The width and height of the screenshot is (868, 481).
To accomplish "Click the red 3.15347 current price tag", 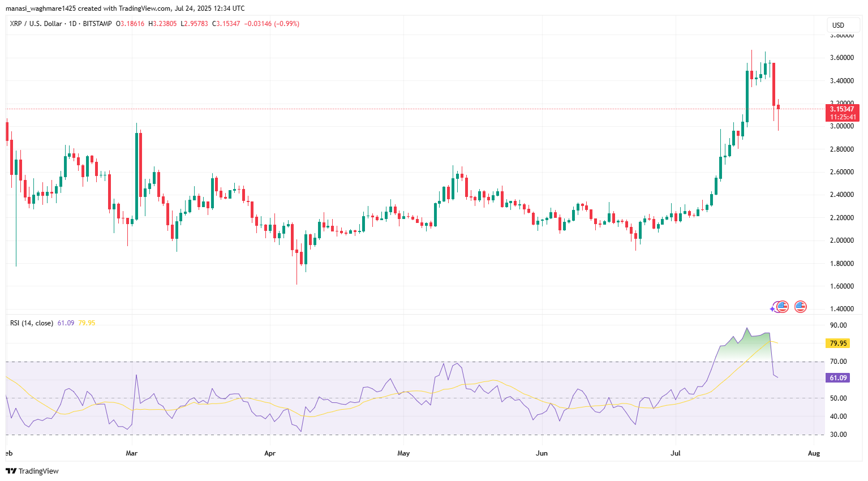I will coord(841,109).
